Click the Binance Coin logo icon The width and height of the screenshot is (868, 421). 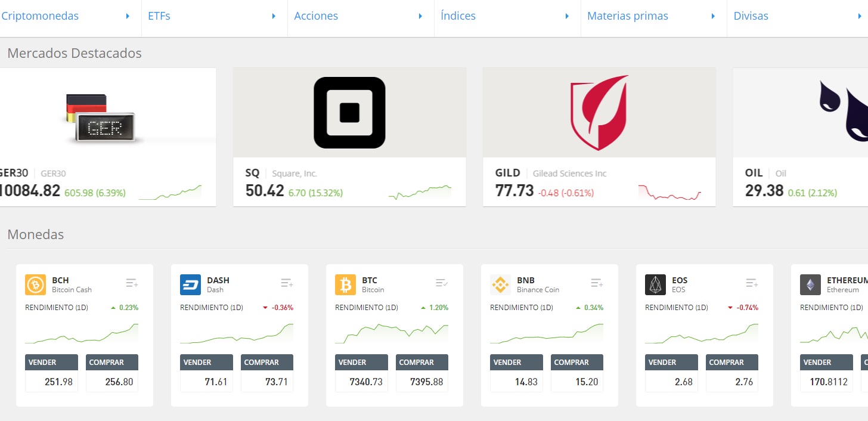[500, 284]
